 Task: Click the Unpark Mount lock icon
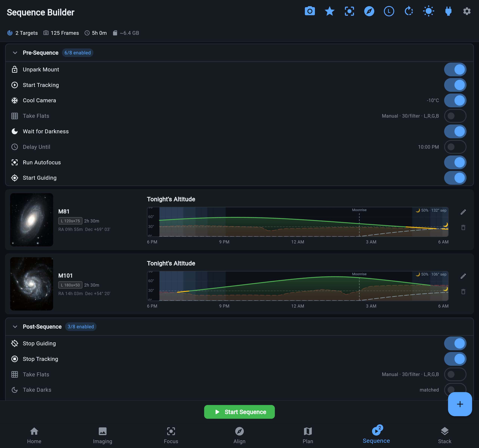click(15, 69)
